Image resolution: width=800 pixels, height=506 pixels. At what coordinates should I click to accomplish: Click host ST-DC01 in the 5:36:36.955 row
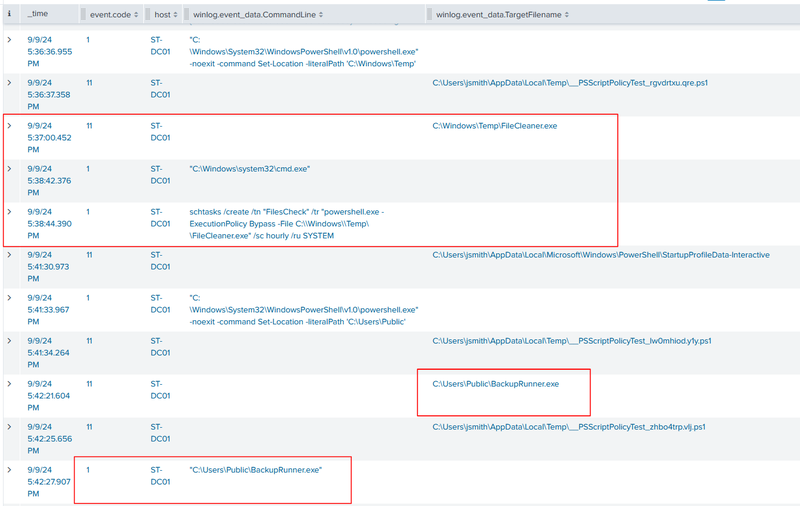160,45
